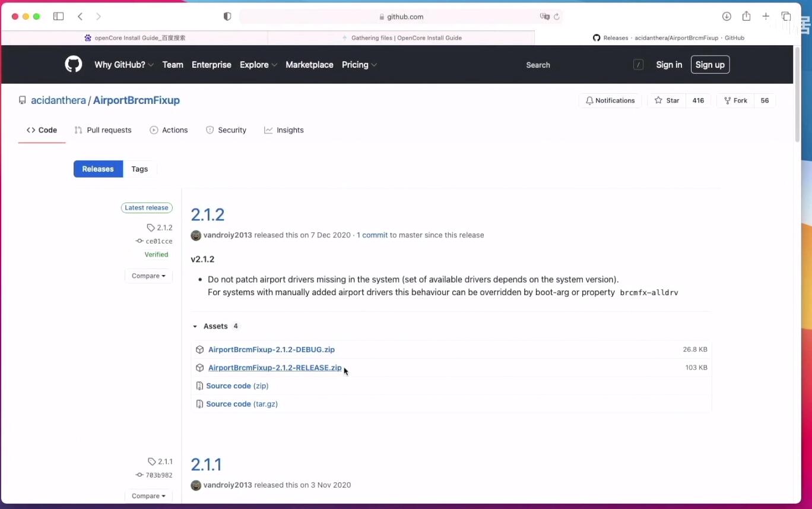
Task: Go forward with Safari's forward arrow
Action: [x=99, y=17]
